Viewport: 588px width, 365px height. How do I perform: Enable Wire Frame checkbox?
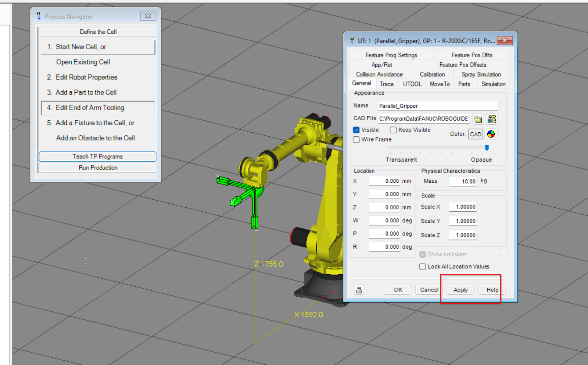356,139
